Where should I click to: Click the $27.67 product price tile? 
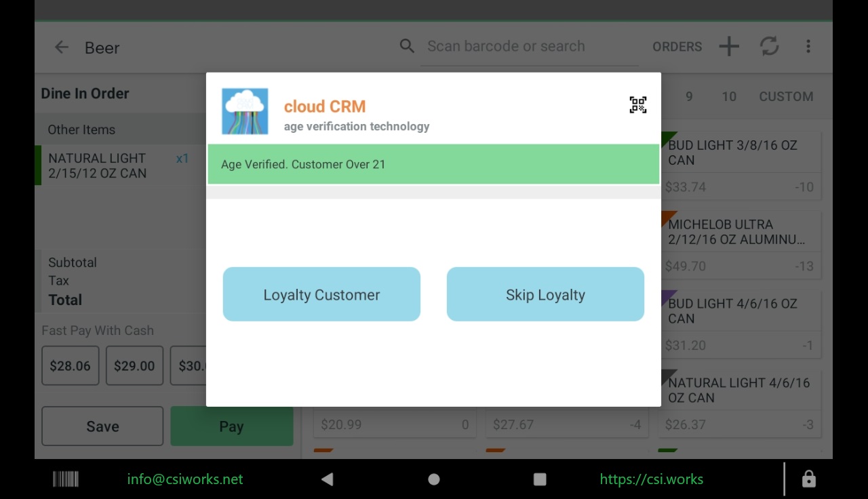pos(566,424)
